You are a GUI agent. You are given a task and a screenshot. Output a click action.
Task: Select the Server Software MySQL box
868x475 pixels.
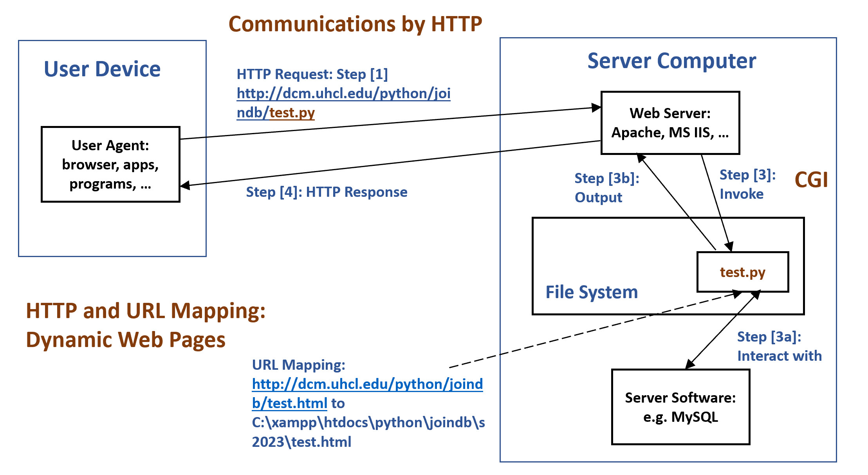pyautogui.click(x=680, y=407)
